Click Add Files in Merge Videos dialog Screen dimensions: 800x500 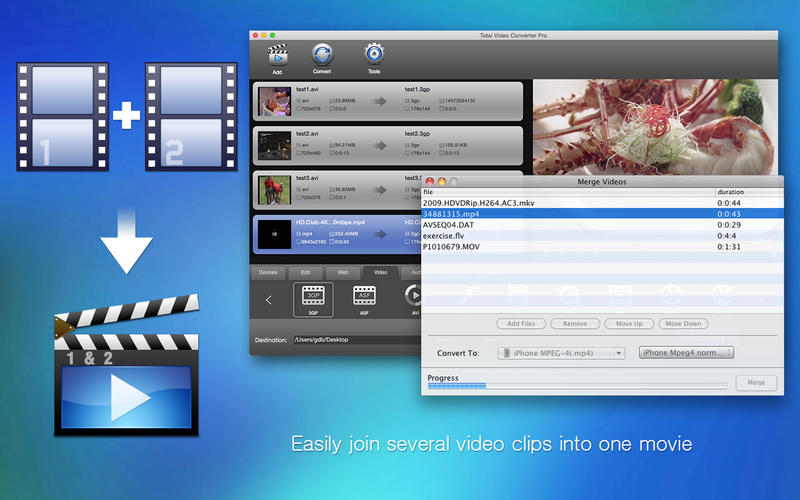click(521, 323)
